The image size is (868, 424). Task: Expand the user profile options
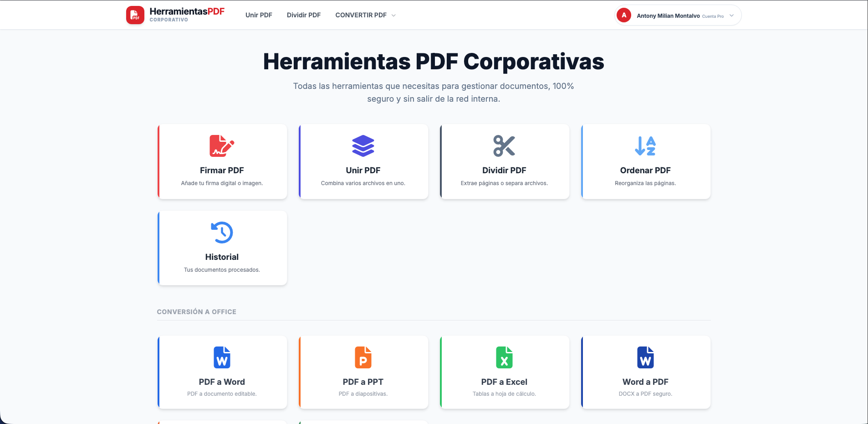coord(731,15)
